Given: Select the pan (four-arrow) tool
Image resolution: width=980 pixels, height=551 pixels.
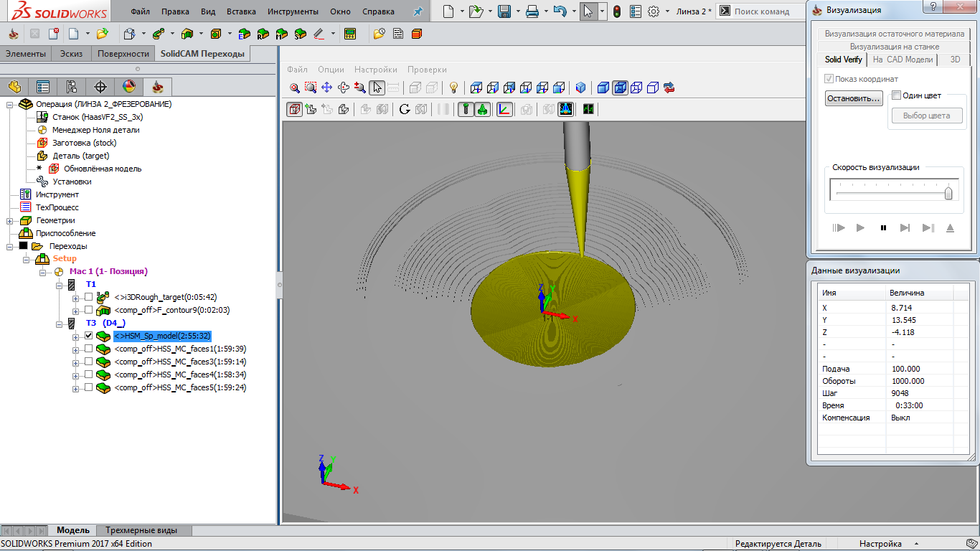Looking at the screenshot, I should click(x=326, y=88).
